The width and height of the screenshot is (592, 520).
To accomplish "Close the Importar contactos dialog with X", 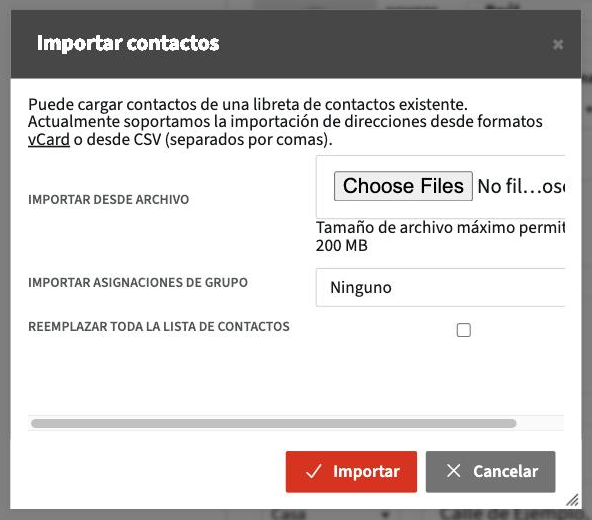I will tap(558, 45).
